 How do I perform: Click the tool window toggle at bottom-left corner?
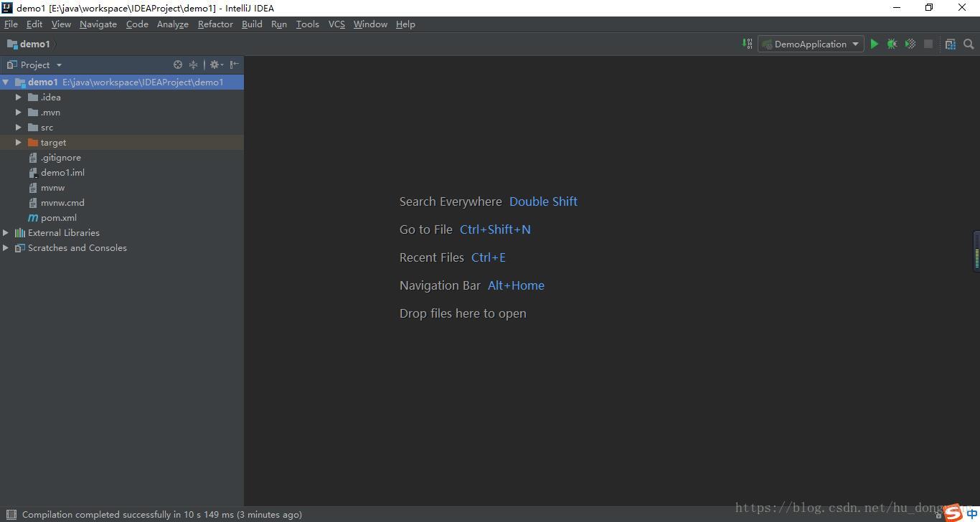click(x=11, y=514)
